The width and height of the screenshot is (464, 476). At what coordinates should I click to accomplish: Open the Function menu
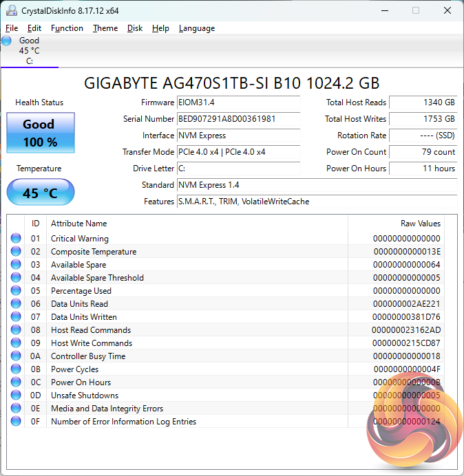(x=67, y=28)
